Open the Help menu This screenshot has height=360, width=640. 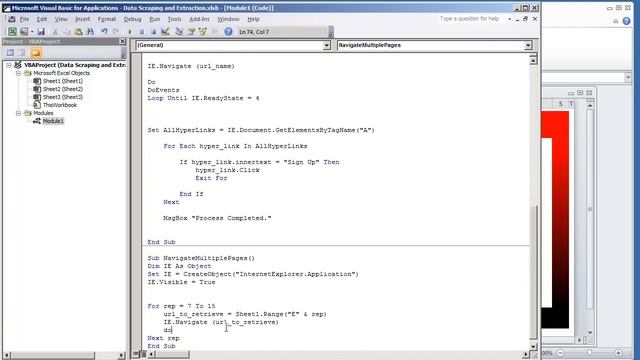[x=253, y=19]
